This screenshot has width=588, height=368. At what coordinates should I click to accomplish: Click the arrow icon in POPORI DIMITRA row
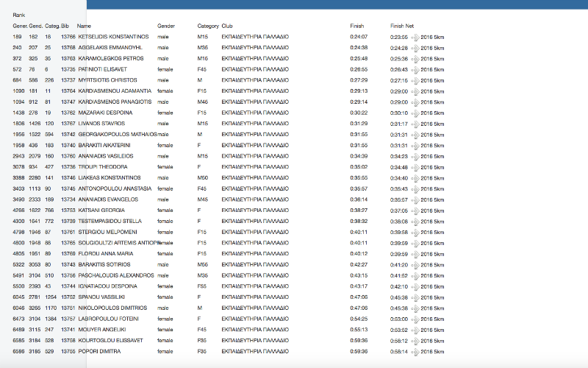coord(415,353)
